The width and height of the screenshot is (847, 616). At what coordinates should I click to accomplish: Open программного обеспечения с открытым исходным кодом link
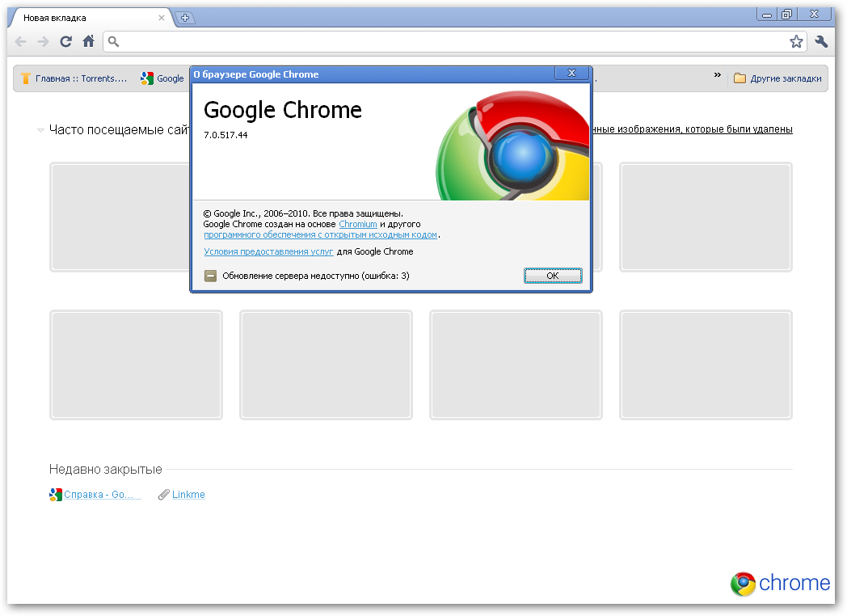[320, 235]
